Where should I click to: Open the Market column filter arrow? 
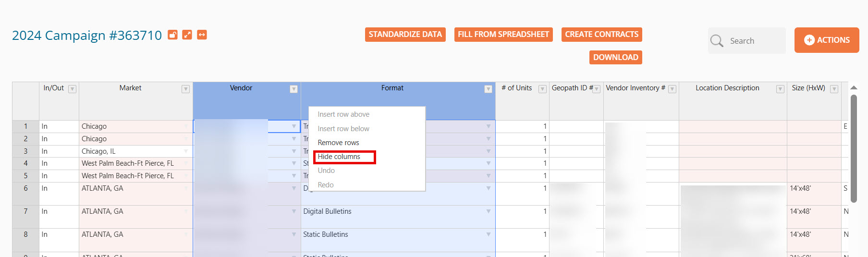185,89
